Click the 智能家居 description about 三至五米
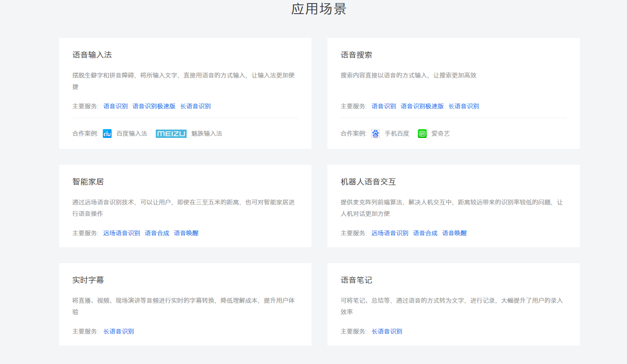Screen dimensions: 627x364 pyautogui.click(x=184, y=208)
